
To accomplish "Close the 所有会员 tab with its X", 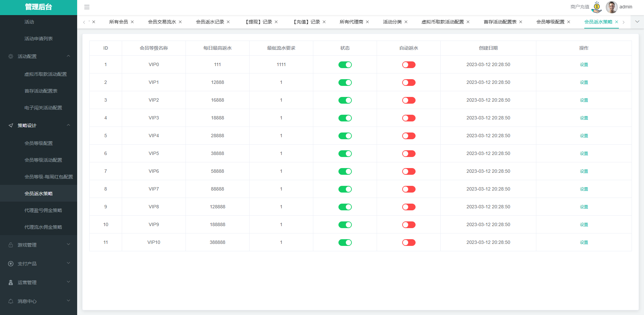I will 132,22.
